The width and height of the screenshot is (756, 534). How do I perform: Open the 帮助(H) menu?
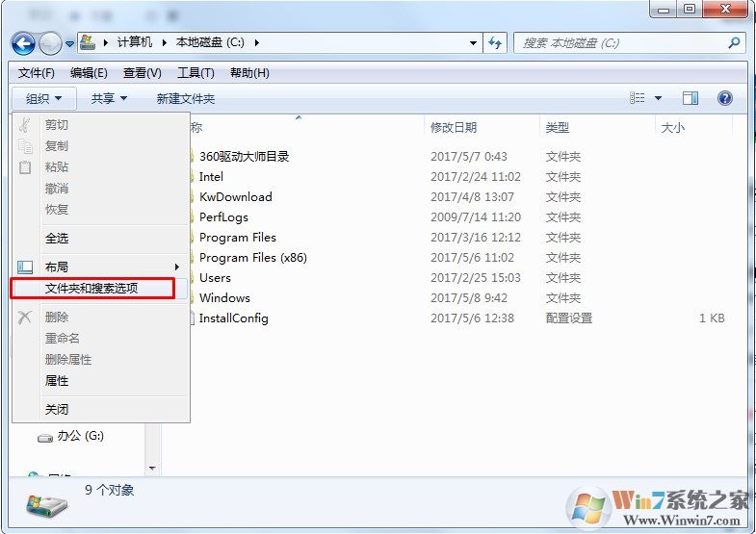click(249, 73)
